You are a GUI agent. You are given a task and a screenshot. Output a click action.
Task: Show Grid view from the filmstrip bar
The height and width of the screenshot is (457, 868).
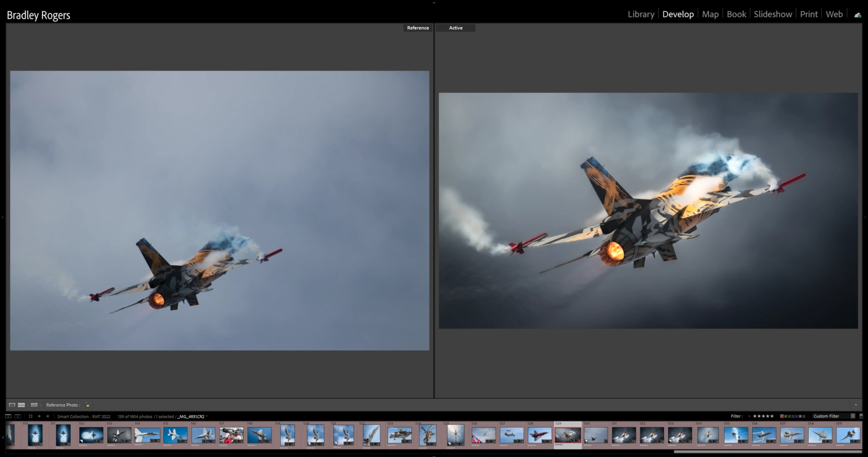[x=31, y=416]
